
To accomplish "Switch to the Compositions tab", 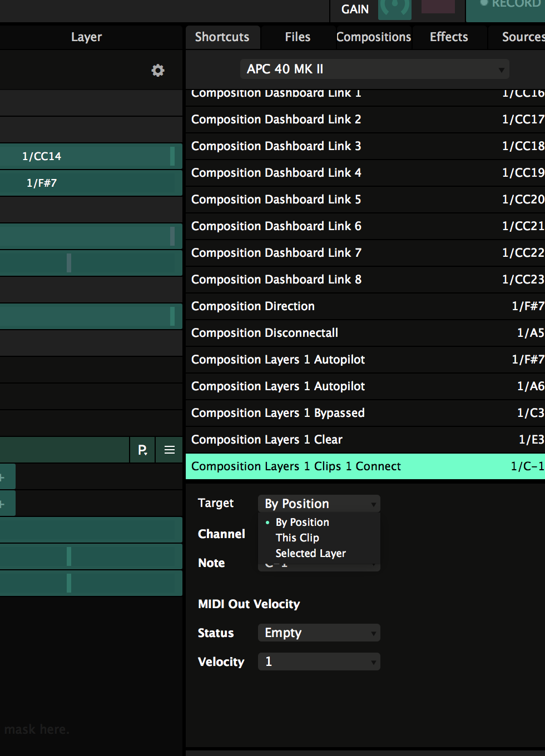I will point(373,37).
